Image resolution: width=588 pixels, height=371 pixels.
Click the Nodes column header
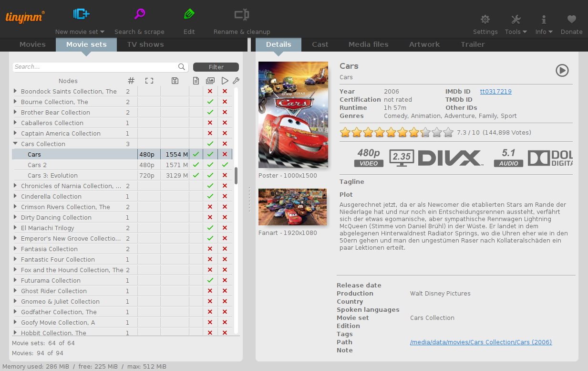point(68,81)
